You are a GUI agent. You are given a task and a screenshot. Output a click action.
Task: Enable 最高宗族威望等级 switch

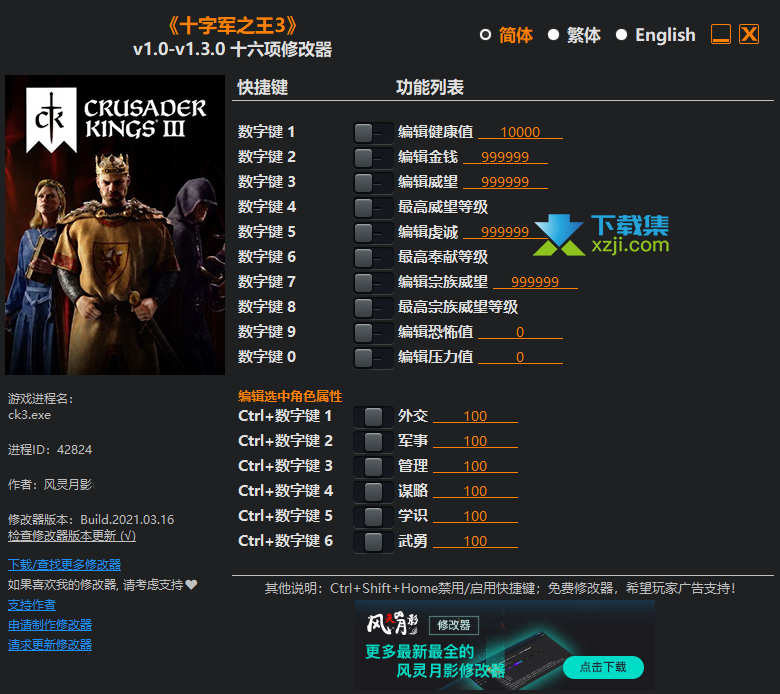tap(373, 307)
